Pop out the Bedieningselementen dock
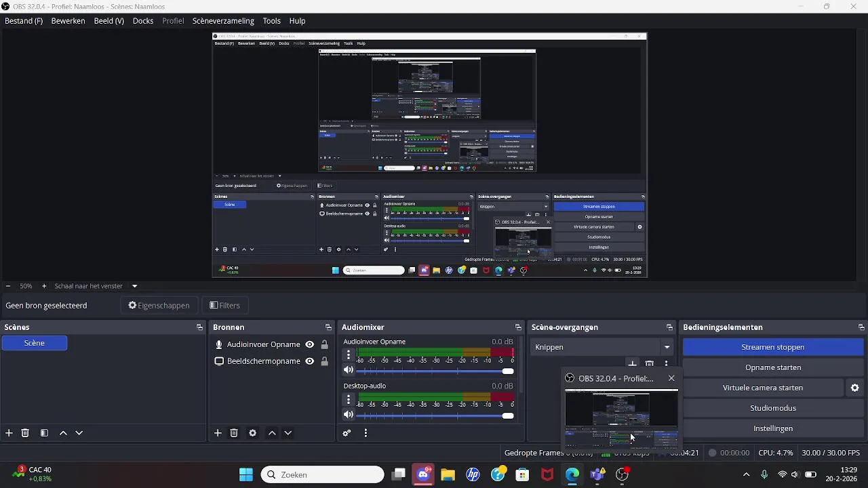This screenshot has height=488, width=868. (x=861, y=327)
